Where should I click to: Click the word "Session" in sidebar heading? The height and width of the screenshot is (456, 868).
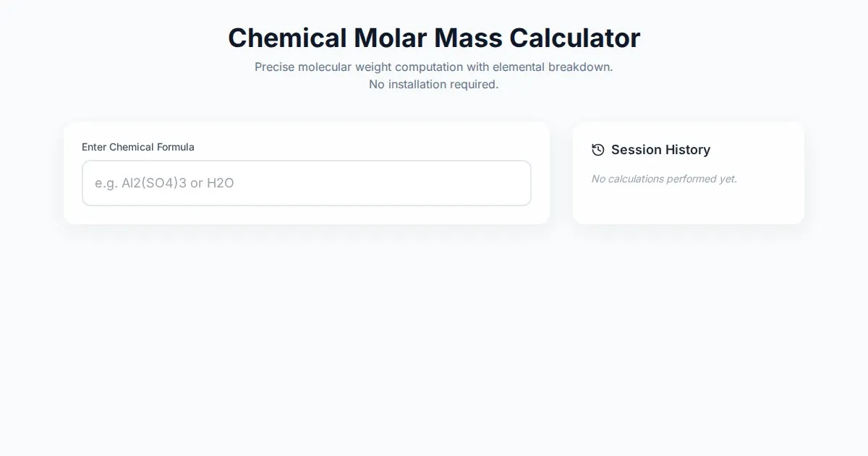634,150
